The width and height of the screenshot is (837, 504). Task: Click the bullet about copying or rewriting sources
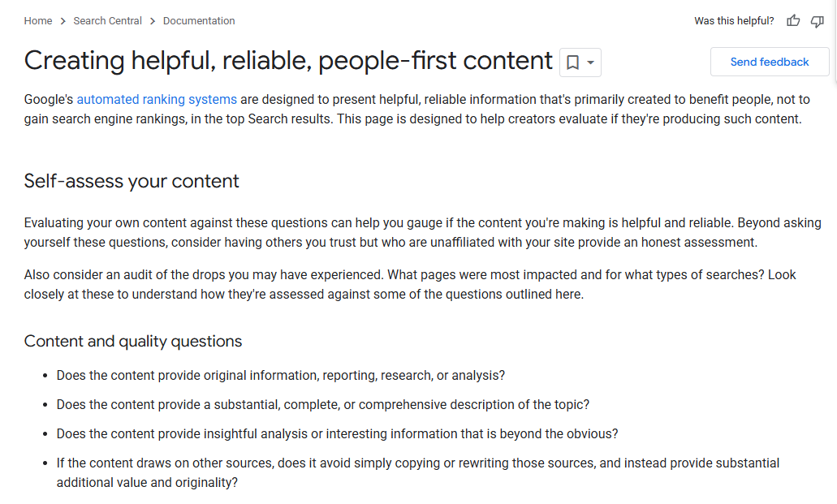point(418,472)
